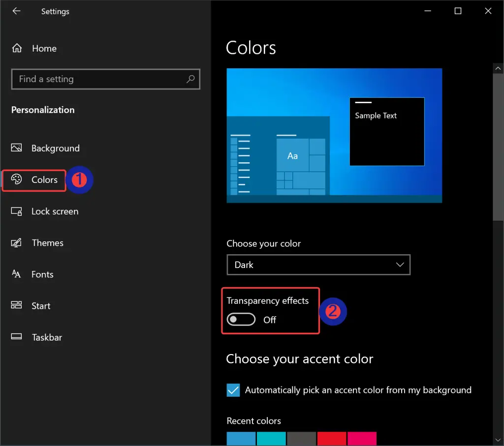
Task: Click the Start tiles icon
Action: tap(16, 306)
